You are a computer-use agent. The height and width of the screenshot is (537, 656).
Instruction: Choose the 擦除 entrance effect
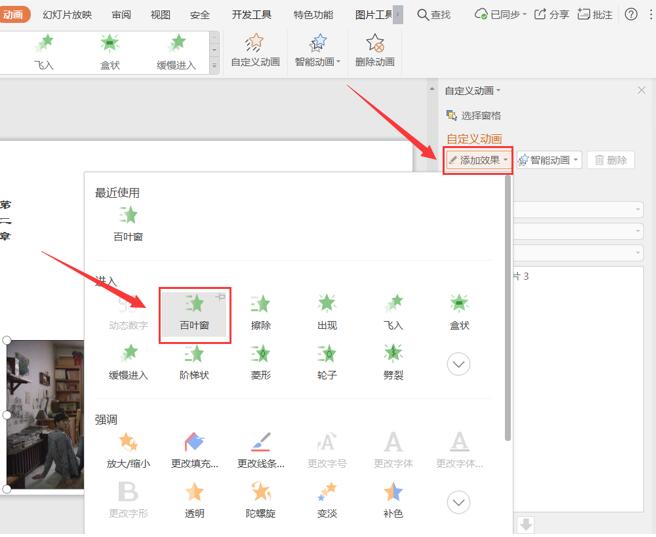click(x=261, y=312)
